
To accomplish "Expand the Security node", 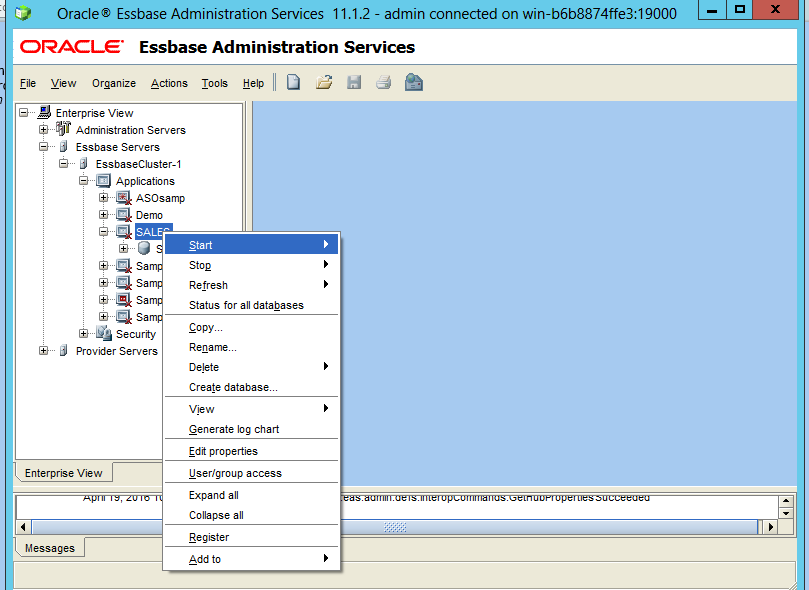I will click(x=84, y=334).
